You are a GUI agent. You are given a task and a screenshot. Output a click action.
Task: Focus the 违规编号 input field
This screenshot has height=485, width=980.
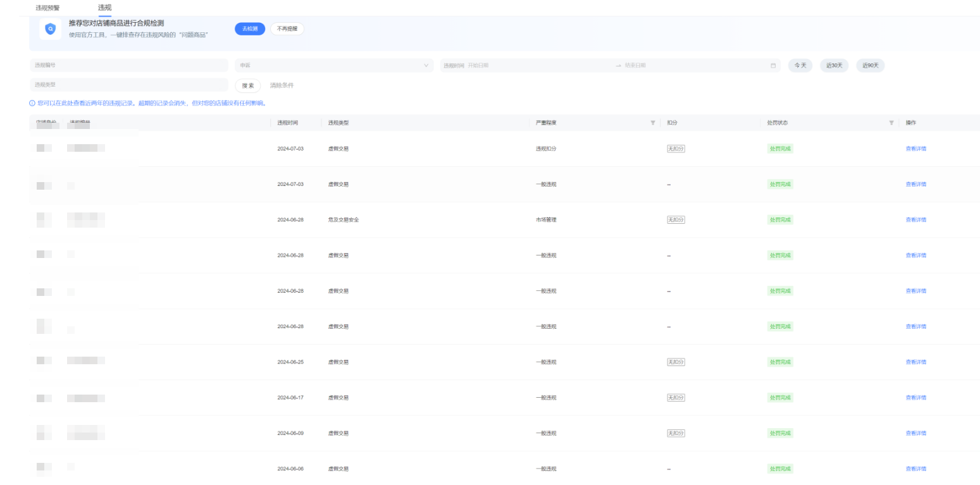coord(128,66)
